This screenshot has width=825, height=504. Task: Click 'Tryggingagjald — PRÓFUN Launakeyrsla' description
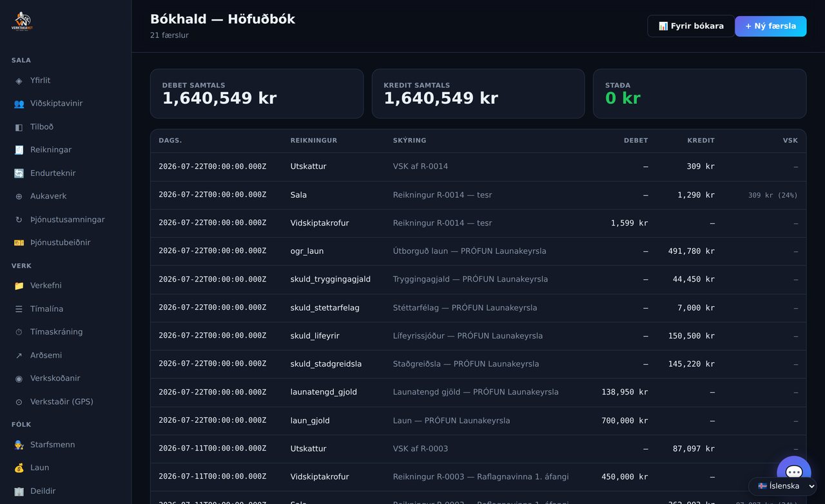(x=471, y=280)
